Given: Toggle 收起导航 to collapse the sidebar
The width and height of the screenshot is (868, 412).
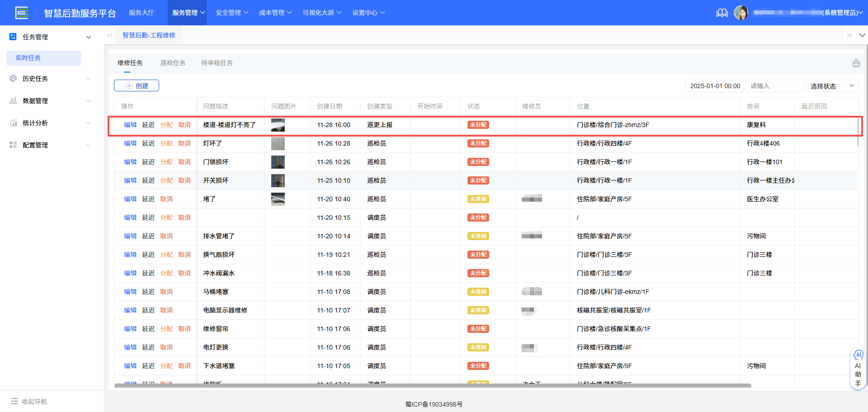Looking at the screenshot, I should pyautogui.click(x=28, y=401).
